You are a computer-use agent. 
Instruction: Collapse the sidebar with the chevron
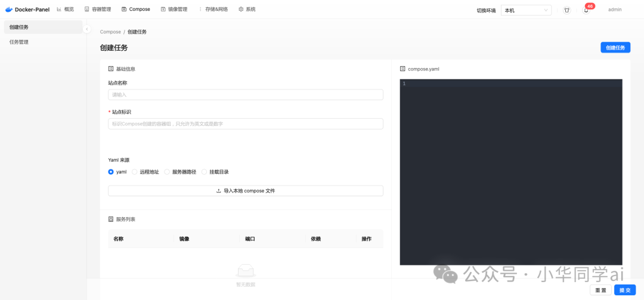(86, 29)
